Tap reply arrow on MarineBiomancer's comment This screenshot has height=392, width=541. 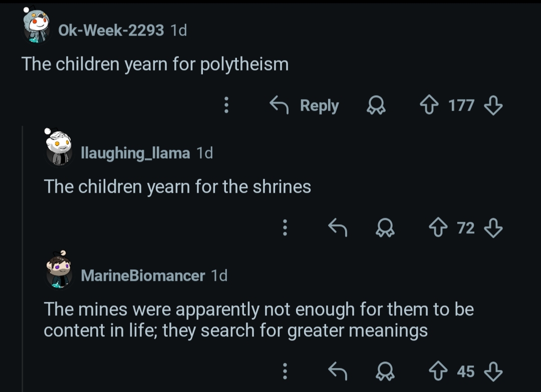[x=338, y=371]
